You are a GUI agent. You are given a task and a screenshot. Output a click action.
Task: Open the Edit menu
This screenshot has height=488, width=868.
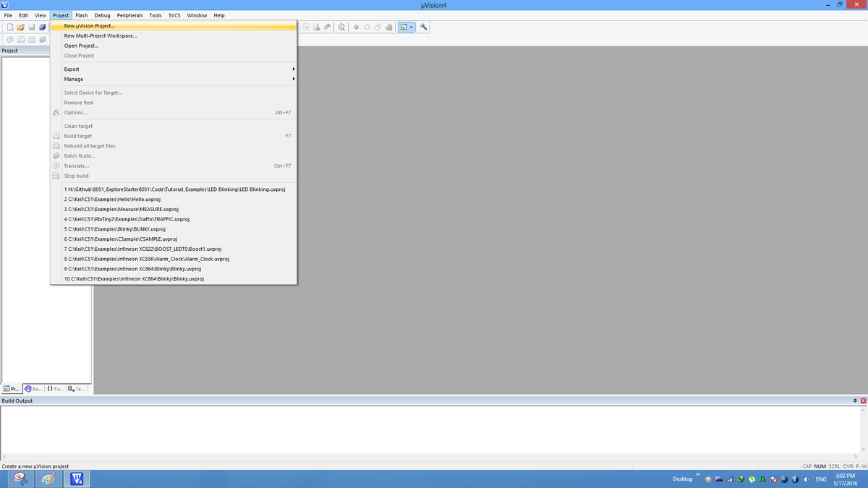coord(23,15)
